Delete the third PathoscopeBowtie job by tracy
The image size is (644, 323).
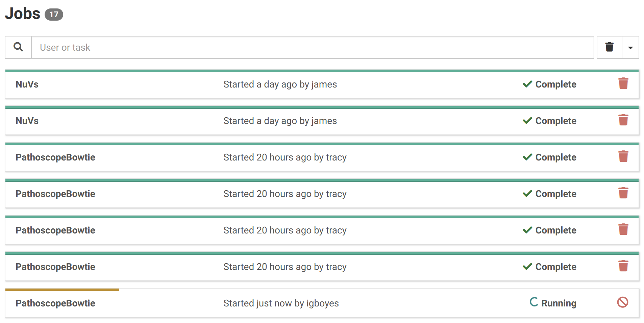click(623, 229)
